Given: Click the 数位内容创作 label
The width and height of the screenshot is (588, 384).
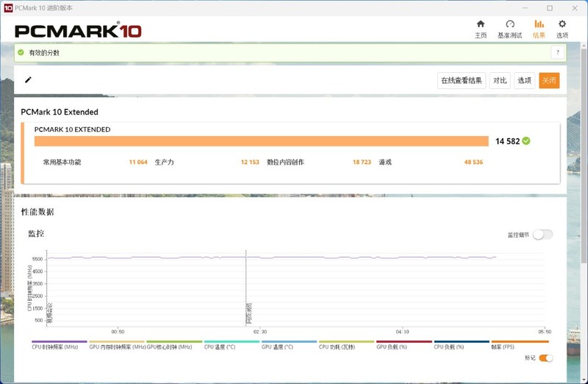Looking at the screenshot, I should click(285, 162).
